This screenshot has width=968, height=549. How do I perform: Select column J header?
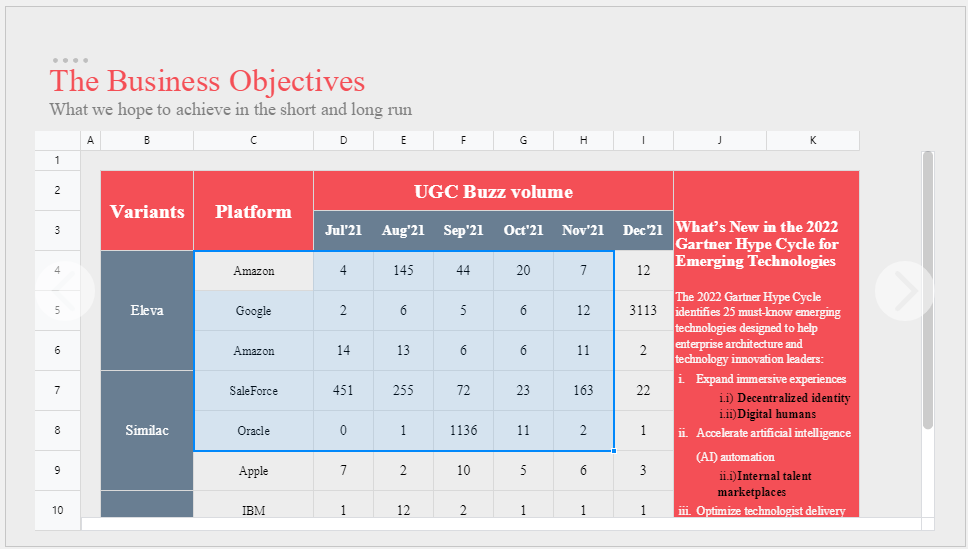[x=720, y=140]
